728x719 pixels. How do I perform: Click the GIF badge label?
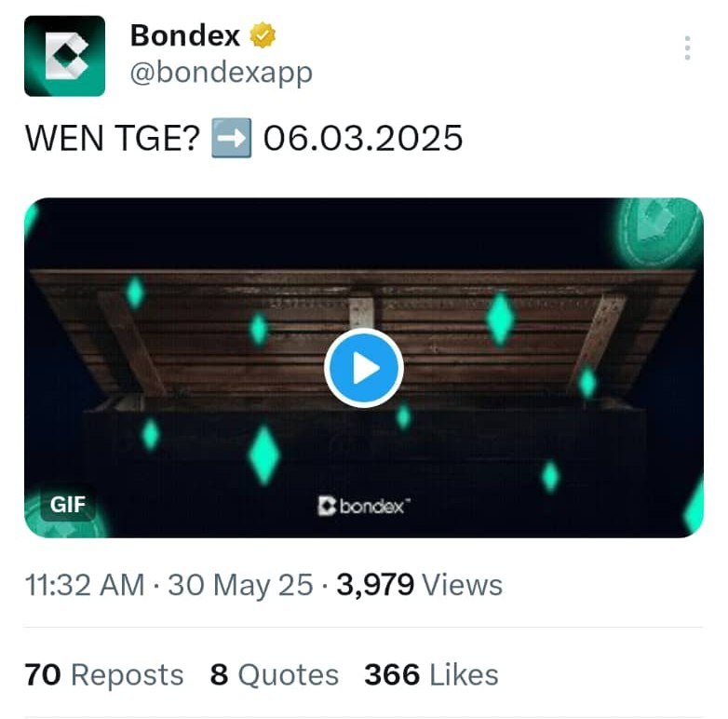[68, 505]
